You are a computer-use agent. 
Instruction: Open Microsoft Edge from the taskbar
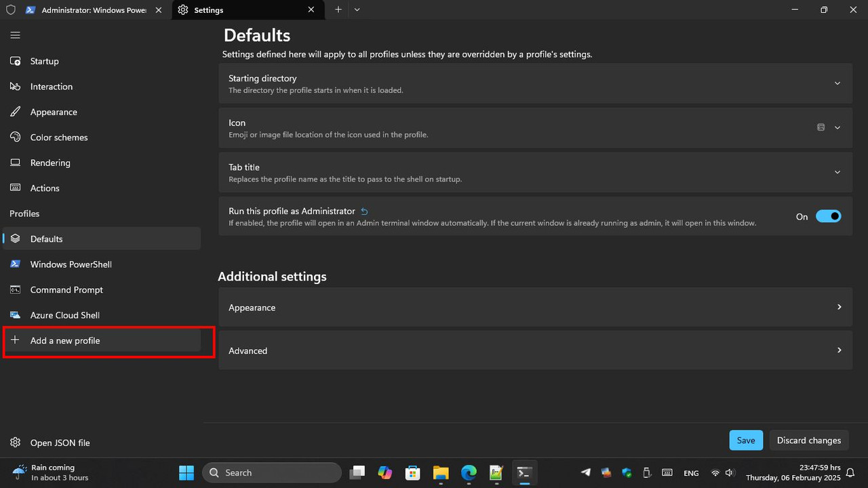click(469, 472)
